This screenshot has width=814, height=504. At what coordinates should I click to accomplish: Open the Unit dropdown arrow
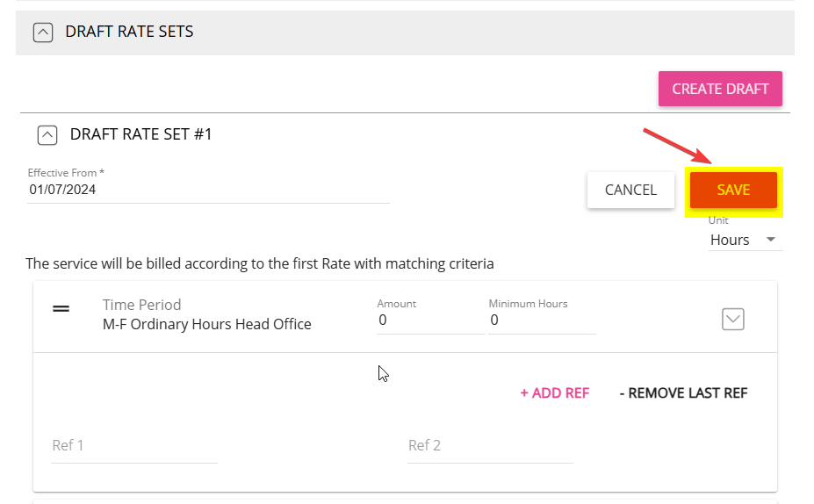coord(770,240)
